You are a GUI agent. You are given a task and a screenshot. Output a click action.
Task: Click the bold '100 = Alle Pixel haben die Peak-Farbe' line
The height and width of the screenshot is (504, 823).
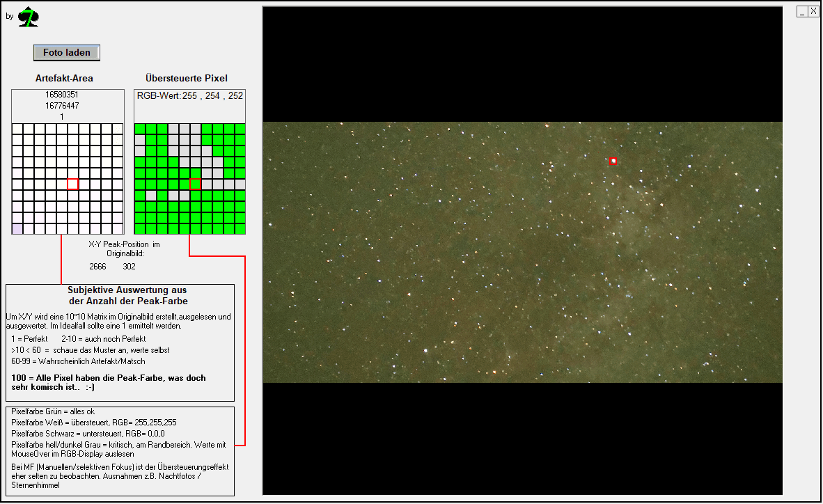(109, 382)
